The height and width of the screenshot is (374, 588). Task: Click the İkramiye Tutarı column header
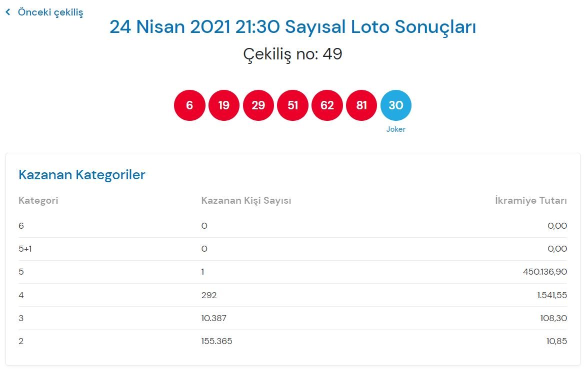coord(530,201)
